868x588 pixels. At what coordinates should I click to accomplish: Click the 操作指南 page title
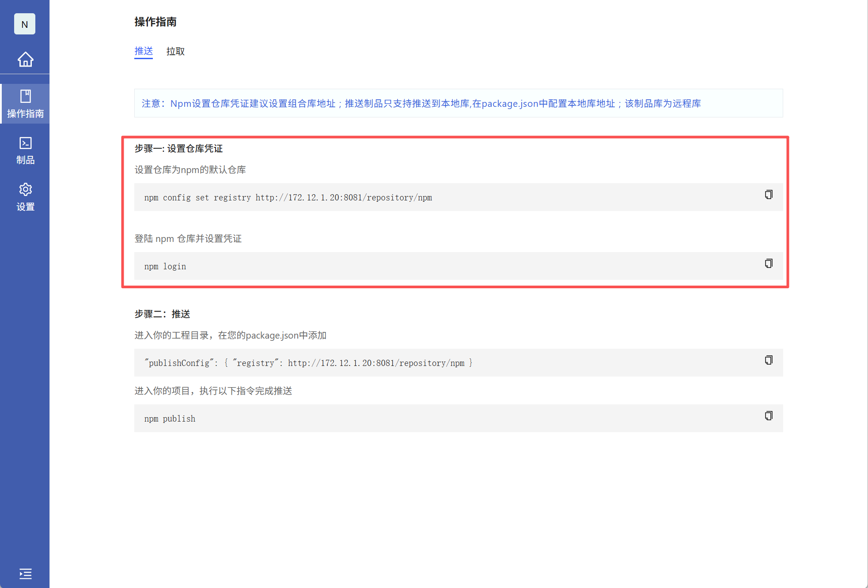coord(155,22)
